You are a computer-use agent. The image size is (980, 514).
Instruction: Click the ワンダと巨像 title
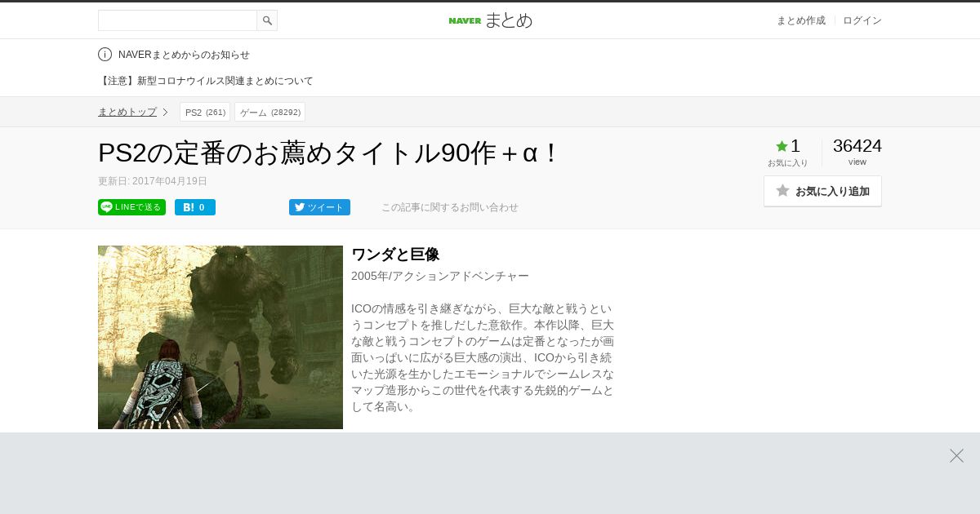[x=395, y=255]
